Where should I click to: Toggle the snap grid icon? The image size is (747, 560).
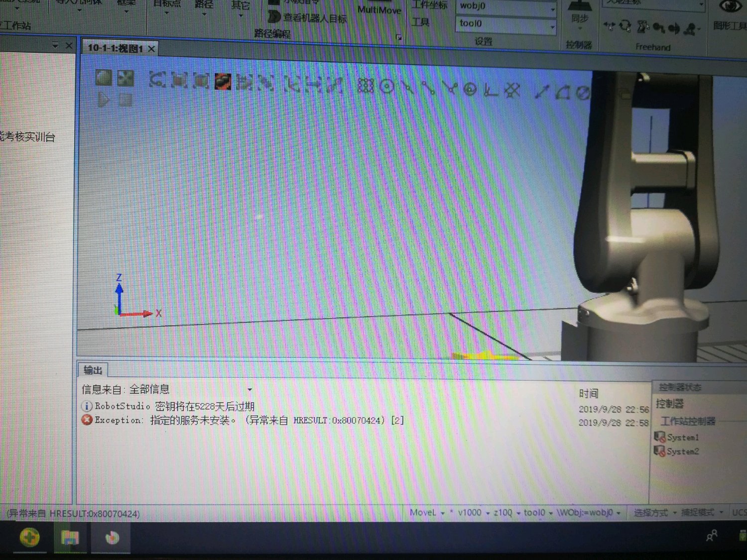coord(512,91)
